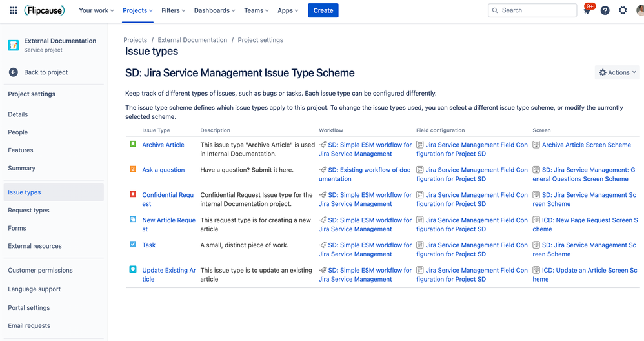The height and width of the screenshot is (341, 644).
Task: Click workflow icon in Archive Article row
Action: click(323, 145)
